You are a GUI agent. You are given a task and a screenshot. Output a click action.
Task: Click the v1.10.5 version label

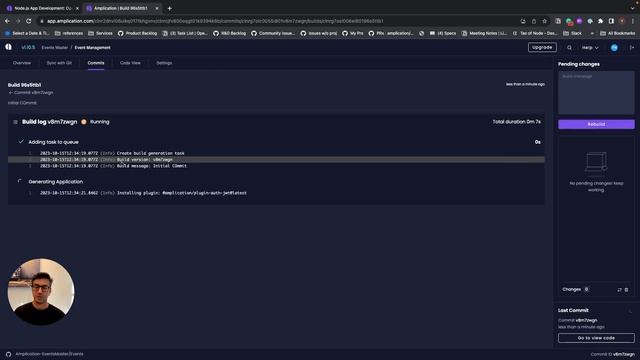[28, 48]
